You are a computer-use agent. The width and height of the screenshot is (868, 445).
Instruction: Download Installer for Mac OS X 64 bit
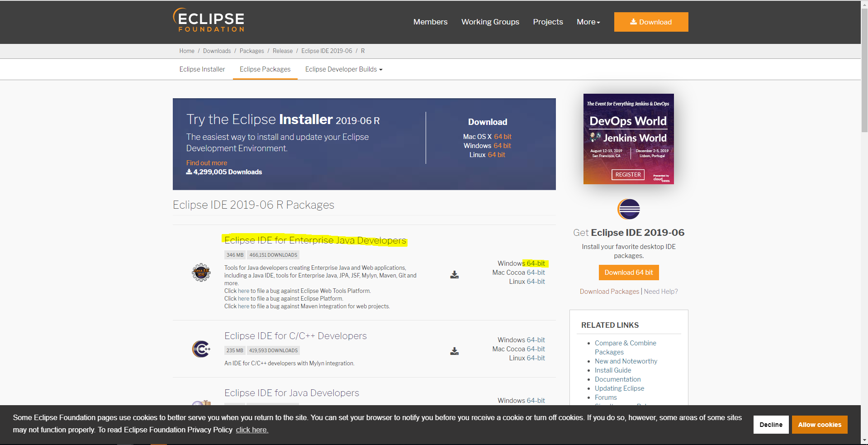coord(503,137)
